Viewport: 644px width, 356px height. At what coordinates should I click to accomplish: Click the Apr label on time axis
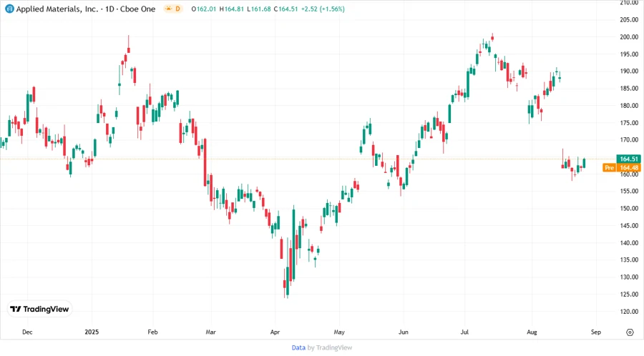tap(275, 332)
